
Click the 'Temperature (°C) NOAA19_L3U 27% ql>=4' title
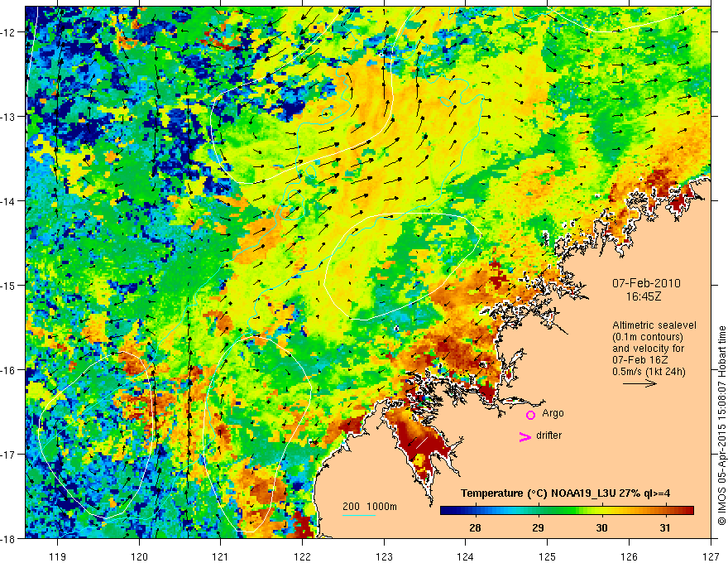click(565, 493)
